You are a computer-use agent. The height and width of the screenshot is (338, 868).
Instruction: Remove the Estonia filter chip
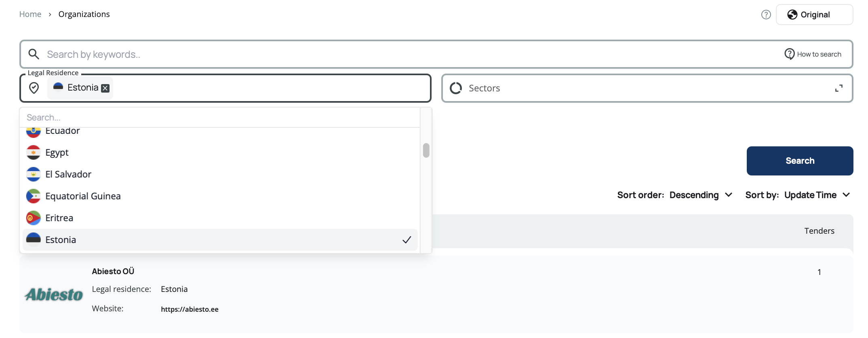click(x=105, y=88)
